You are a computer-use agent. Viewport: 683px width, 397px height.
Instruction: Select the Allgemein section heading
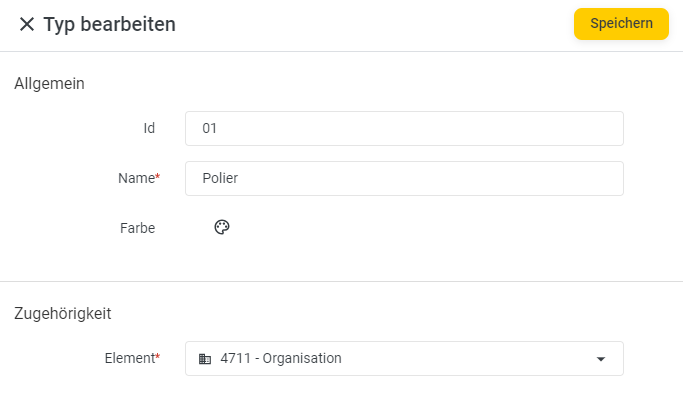pyautogui.click(x=49, y=83)
